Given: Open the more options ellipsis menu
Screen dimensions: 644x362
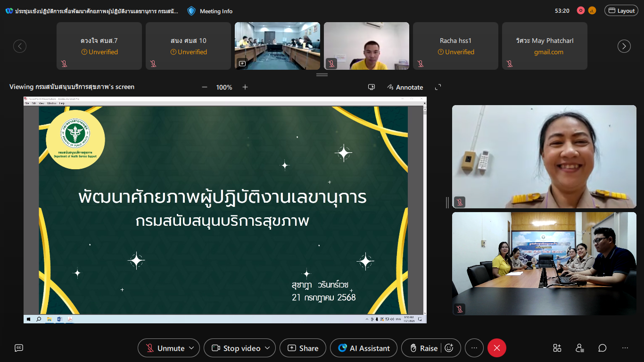Looking at the screenshot, I should tap(474, 348).
